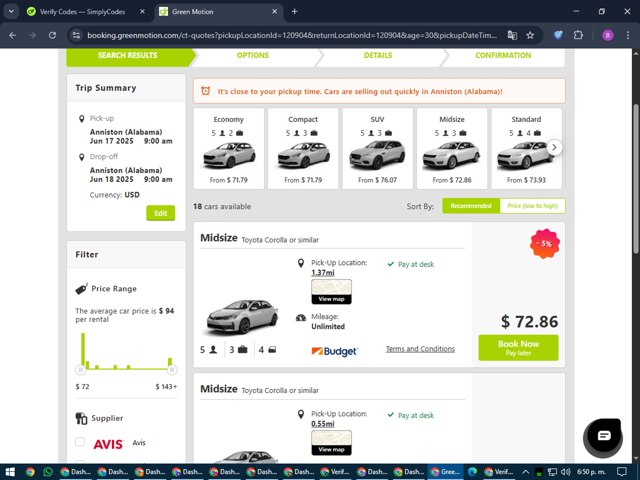Screen dimensions: 640x480
Task: Click the page vertical scrollbar
Action: point(636,180)
